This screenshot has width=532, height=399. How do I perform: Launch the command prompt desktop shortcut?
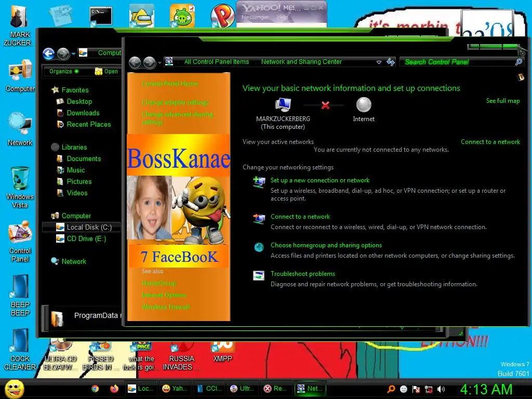[x=100, y=16]
